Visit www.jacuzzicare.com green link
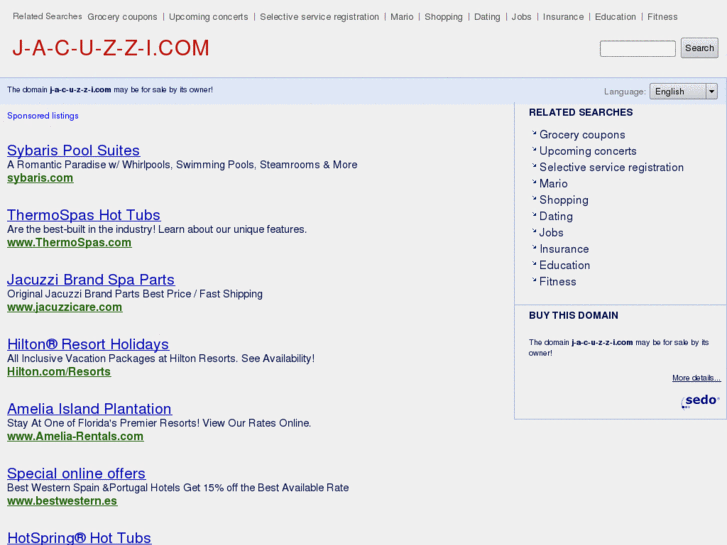This screenshot has width=727, height=545. pyautogui.click(x=64, y=307)
